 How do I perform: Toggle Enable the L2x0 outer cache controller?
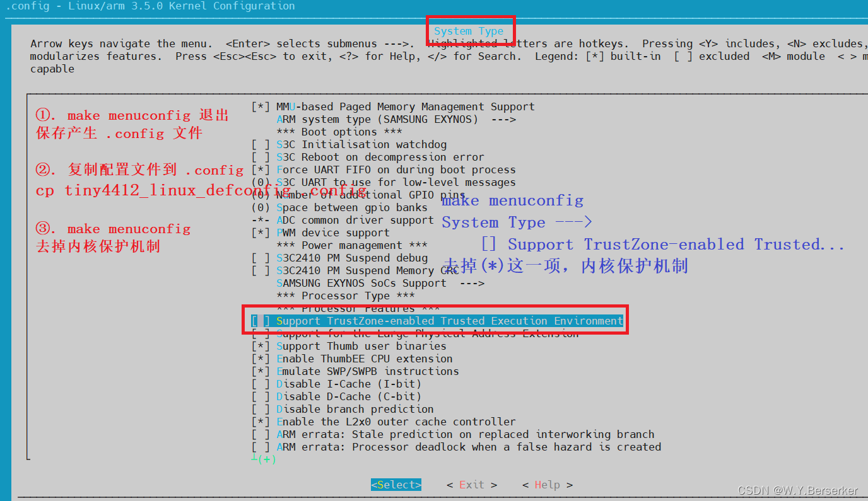point(384,422)
